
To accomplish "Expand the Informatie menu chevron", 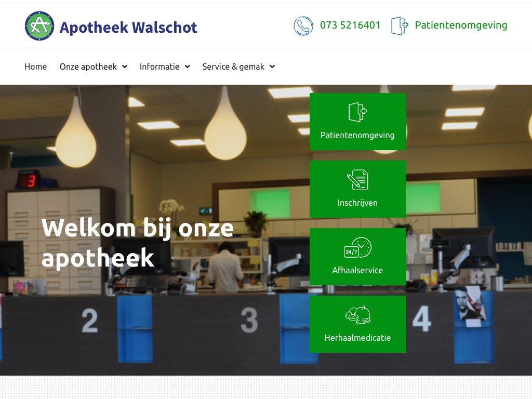I will (187, 66).
